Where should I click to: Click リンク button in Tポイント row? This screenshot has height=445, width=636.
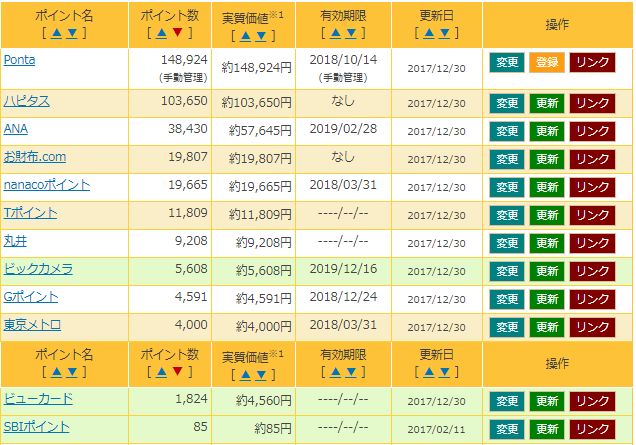tap(592, 215)
